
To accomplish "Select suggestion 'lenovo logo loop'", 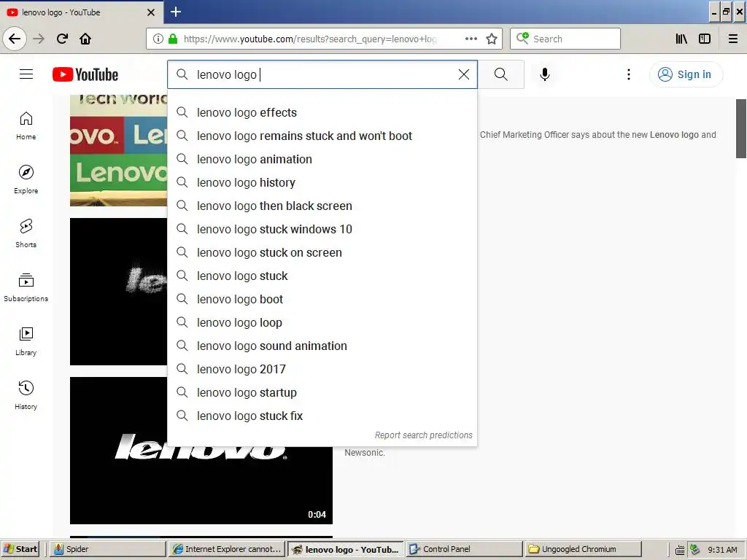I will (x=322, y=322).
